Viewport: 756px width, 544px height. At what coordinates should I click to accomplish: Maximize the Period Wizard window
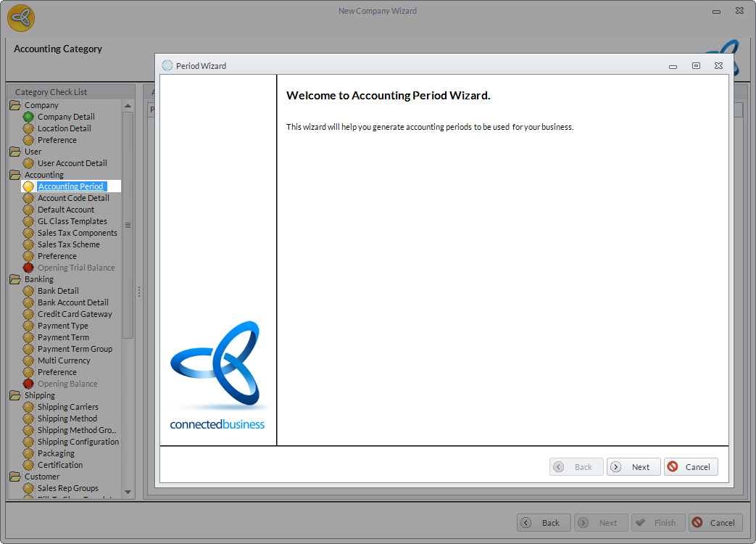[x=696, y=65]
